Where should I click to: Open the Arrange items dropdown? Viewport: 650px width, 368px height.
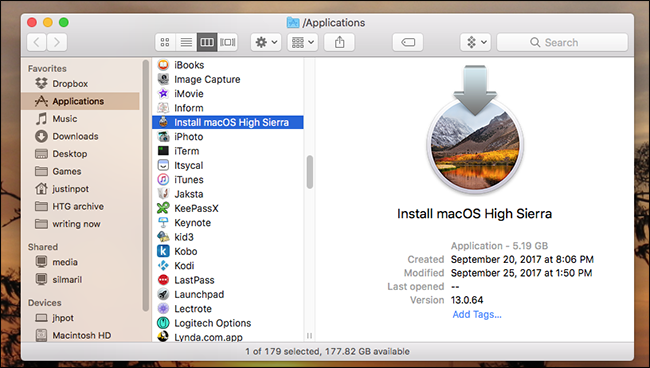tap(303, 42)
